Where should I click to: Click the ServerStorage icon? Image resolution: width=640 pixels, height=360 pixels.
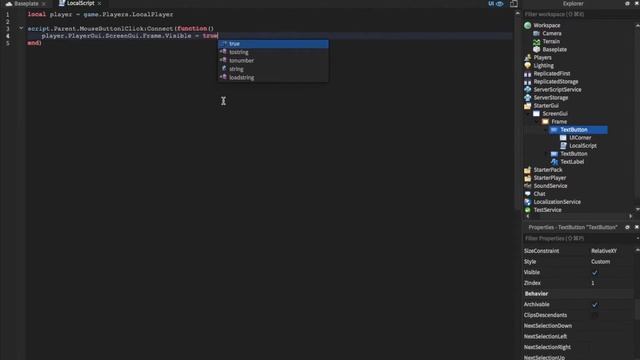527,98
